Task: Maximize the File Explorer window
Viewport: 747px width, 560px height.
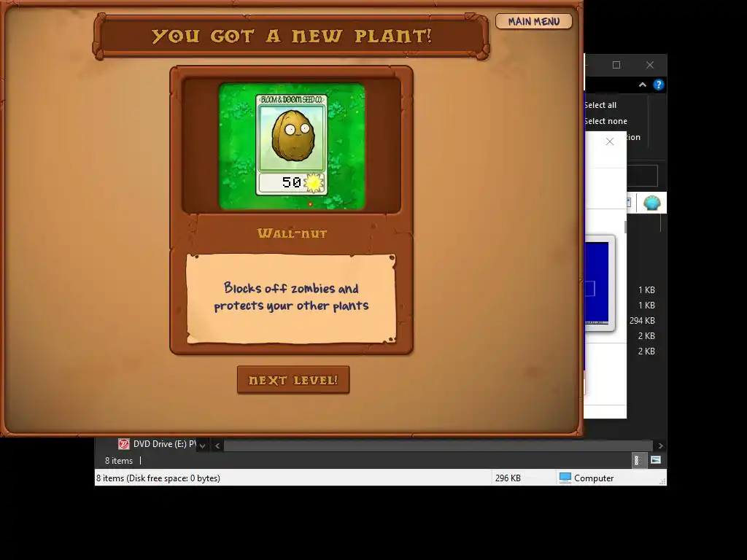Action: pos(616,65)
